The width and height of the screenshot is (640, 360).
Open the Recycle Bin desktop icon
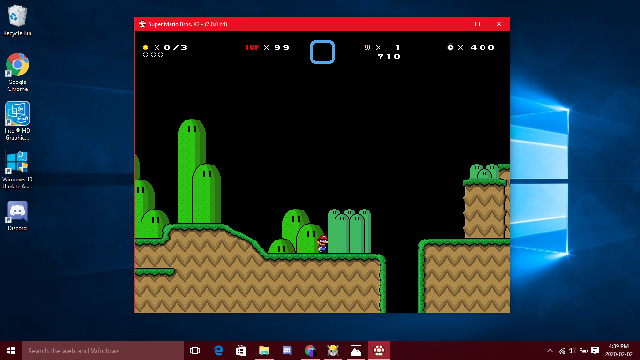[17, 20]
